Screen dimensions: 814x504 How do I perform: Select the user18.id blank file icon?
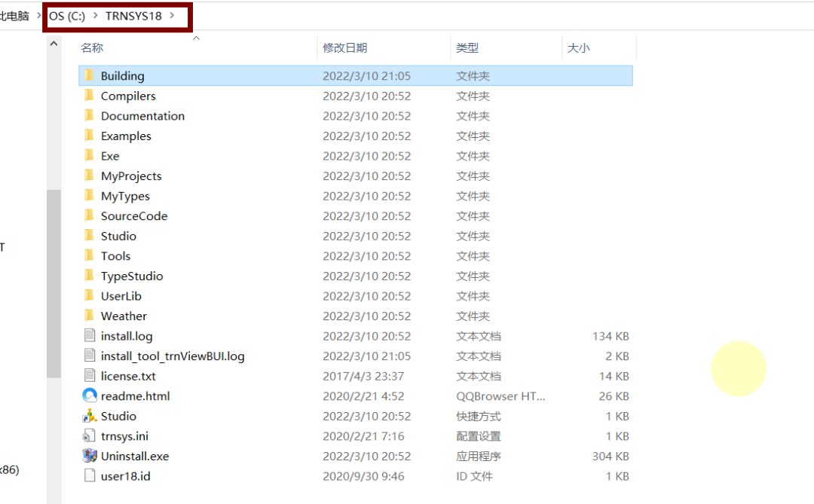coord(89,476)
